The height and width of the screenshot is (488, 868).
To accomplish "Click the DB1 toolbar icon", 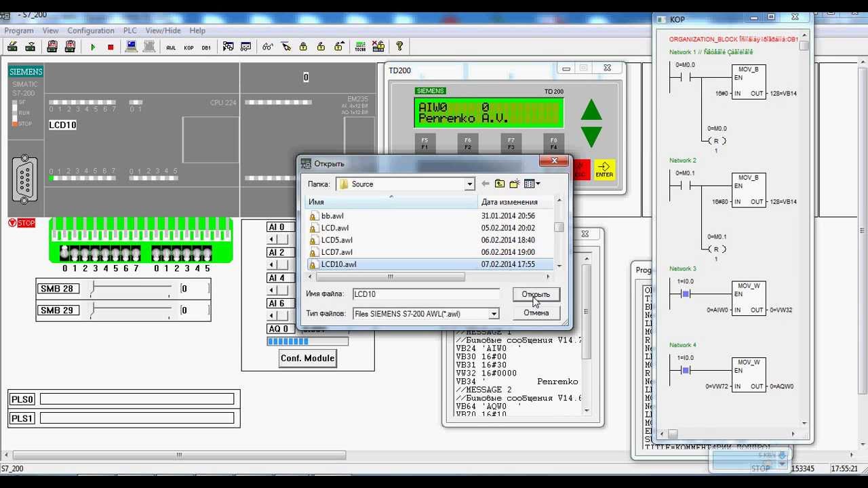I will click(x=206, y=47).
